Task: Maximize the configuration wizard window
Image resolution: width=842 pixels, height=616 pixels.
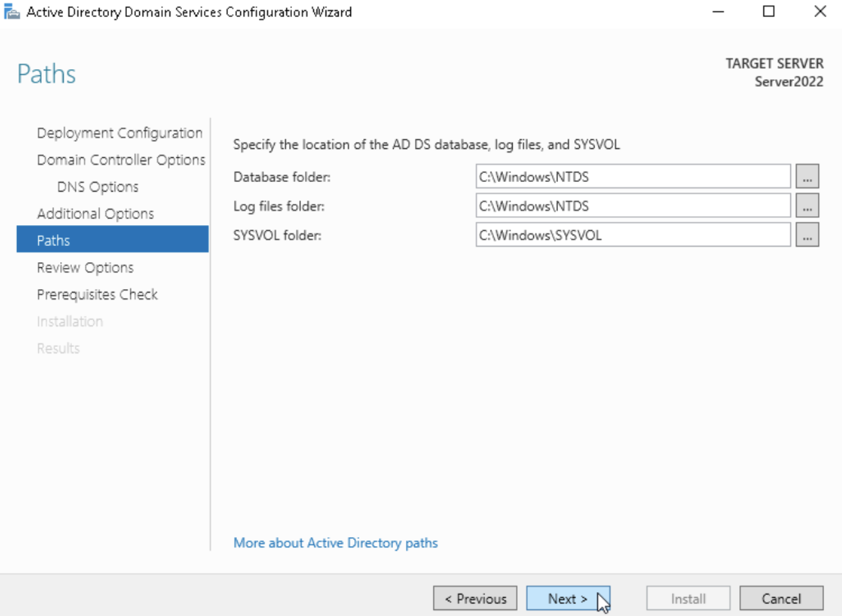Action: [x=769, y=12]
